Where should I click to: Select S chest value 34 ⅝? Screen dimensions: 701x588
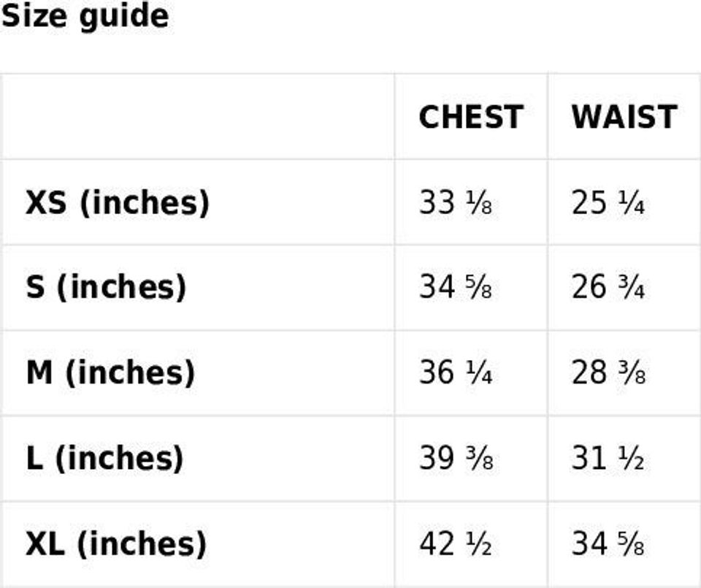click(x=456, y=287)
